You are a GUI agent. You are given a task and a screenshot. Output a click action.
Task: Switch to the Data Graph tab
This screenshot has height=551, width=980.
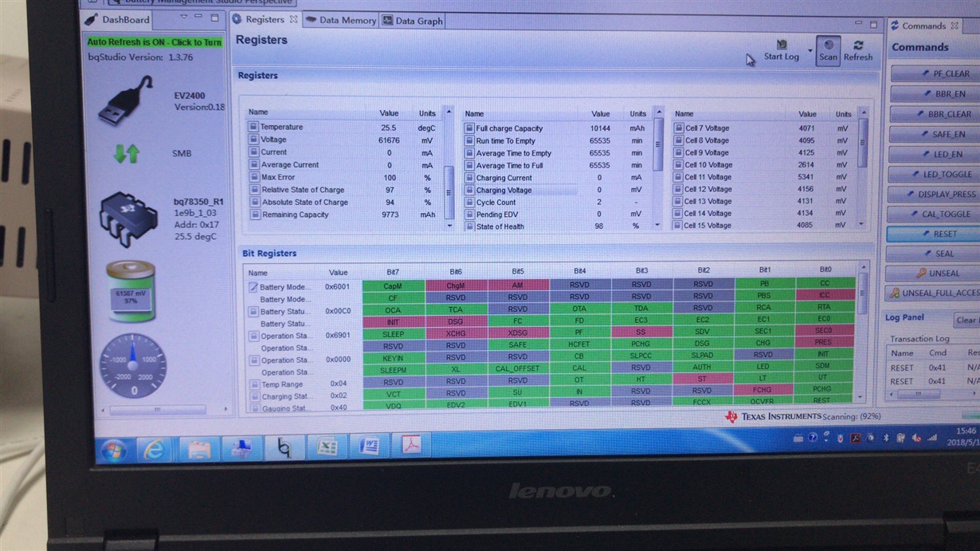(x=411, y=21)
